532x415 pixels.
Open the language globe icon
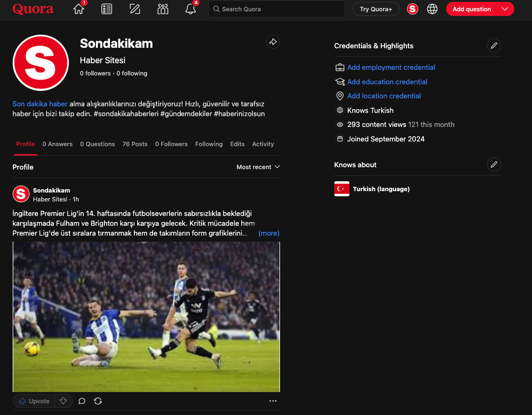click(x=432, y=8)
